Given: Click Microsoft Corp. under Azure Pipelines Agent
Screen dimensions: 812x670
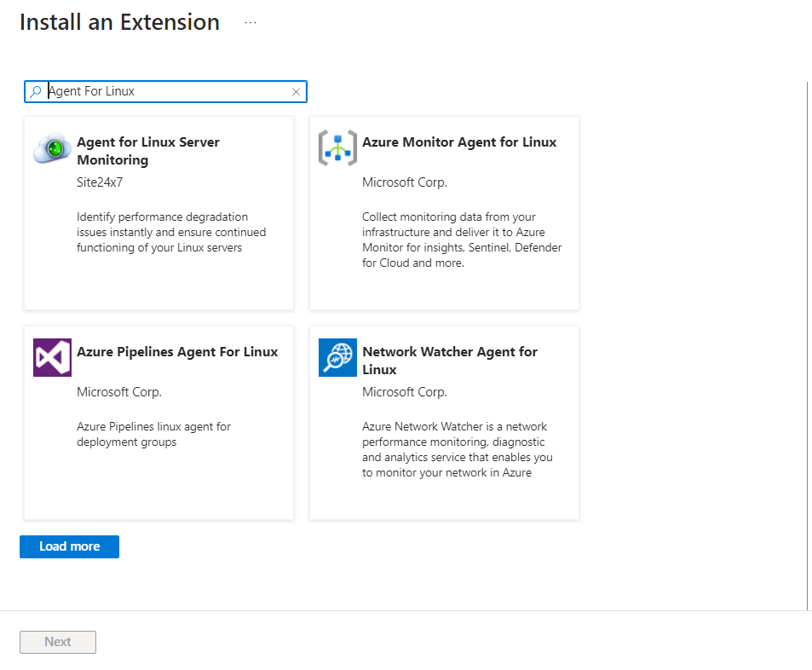Looking at the screenshot, I should coord(119,392).
